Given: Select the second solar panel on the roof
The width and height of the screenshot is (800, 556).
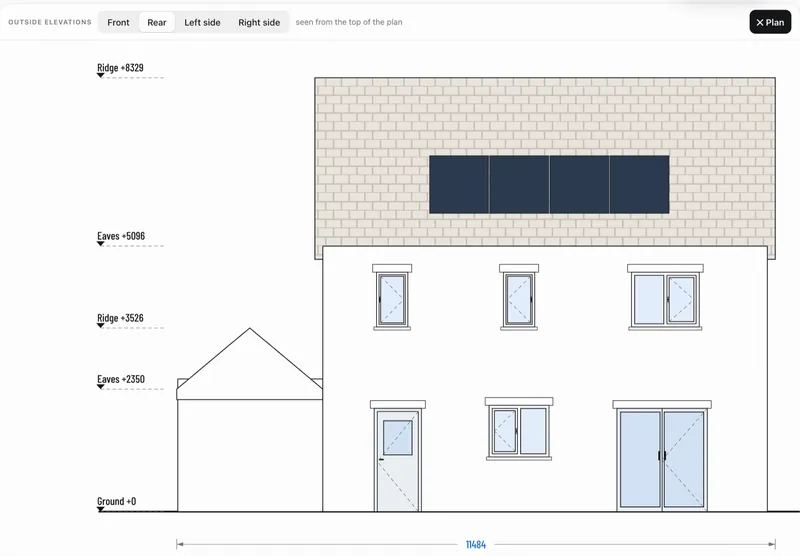Looking at the screenshot, I should pyautogui.click(x=519, y=185).
